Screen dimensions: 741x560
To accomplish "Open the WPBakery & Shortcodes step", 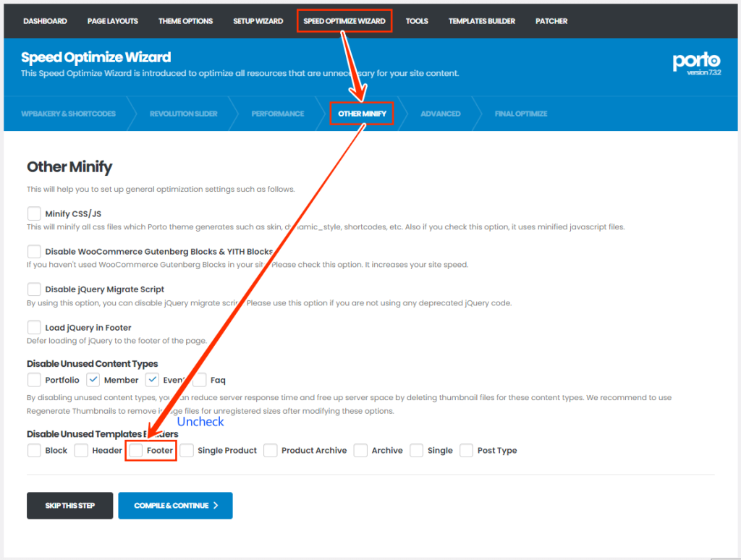I will click(x=68, y=114).
